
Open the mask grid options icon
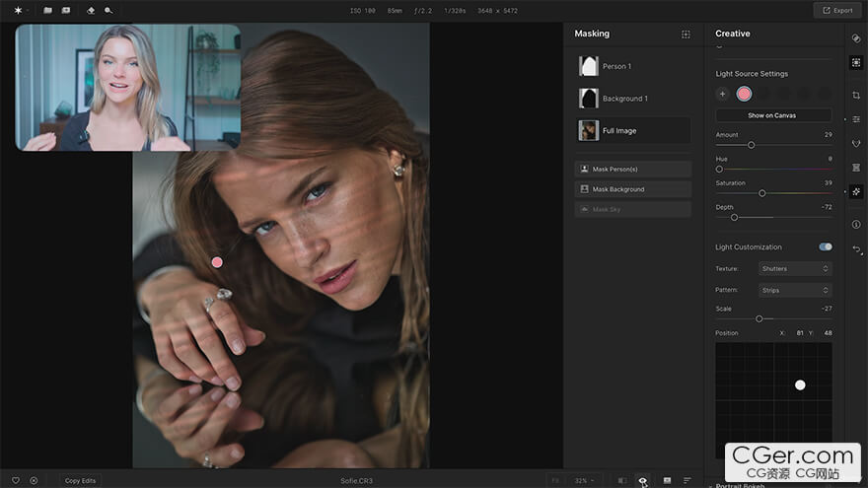click(686, 35)
